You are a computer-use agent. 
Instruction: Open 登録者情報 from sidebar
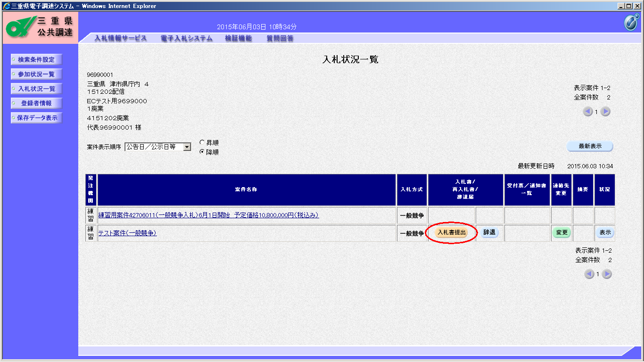pos(36,104)
